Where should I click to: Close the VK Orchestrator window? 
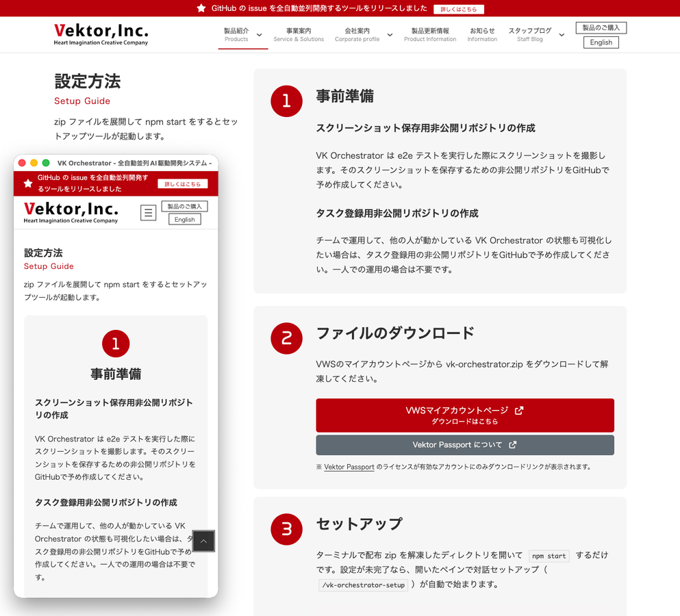(x=22, y=163)
